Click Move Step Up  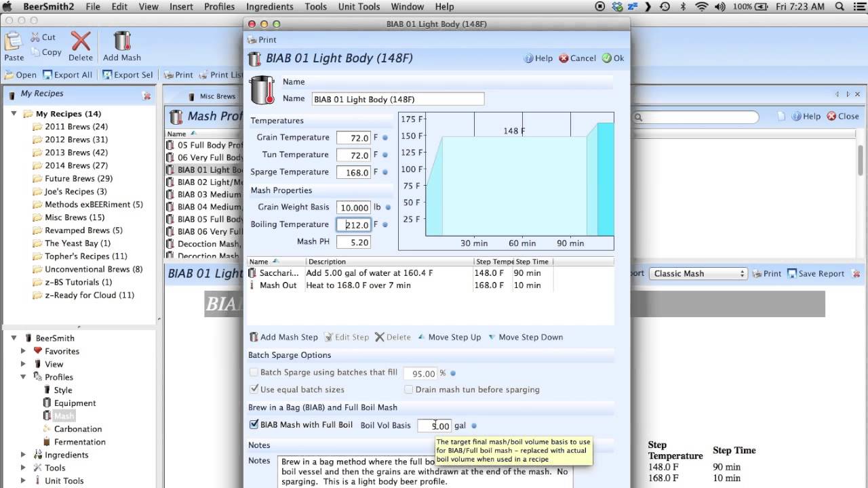click(449, 337)
